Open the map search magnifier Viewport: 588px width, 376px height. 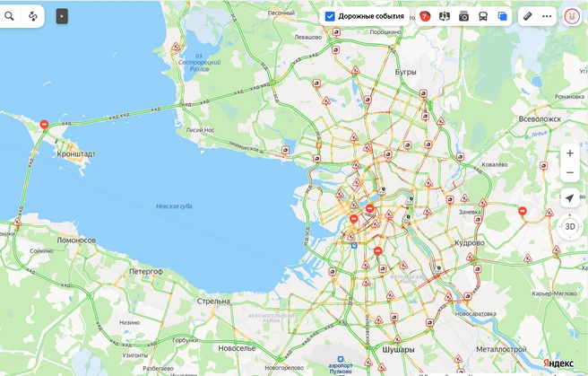9,16
